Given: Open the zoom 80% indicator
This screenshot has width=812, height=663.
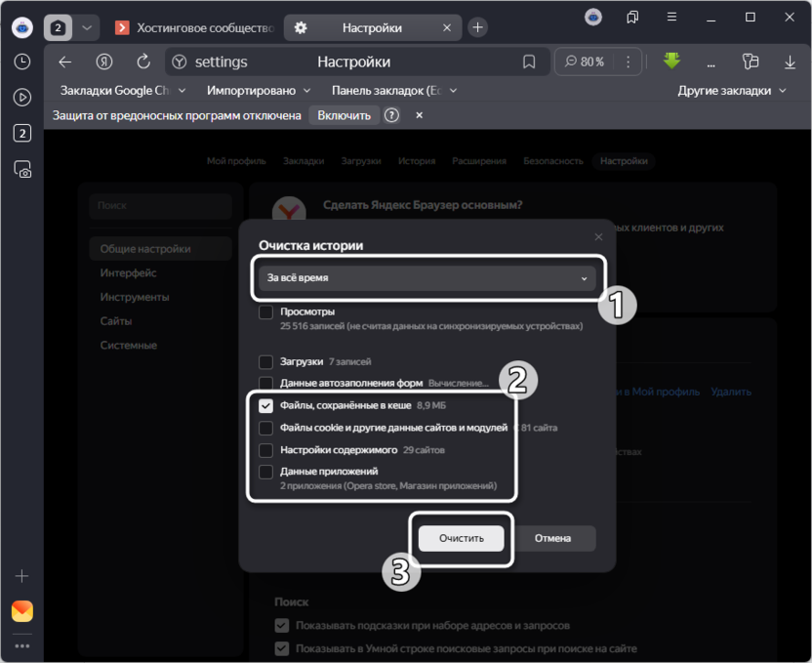Looking at the screenshot, I should (585, 62).
